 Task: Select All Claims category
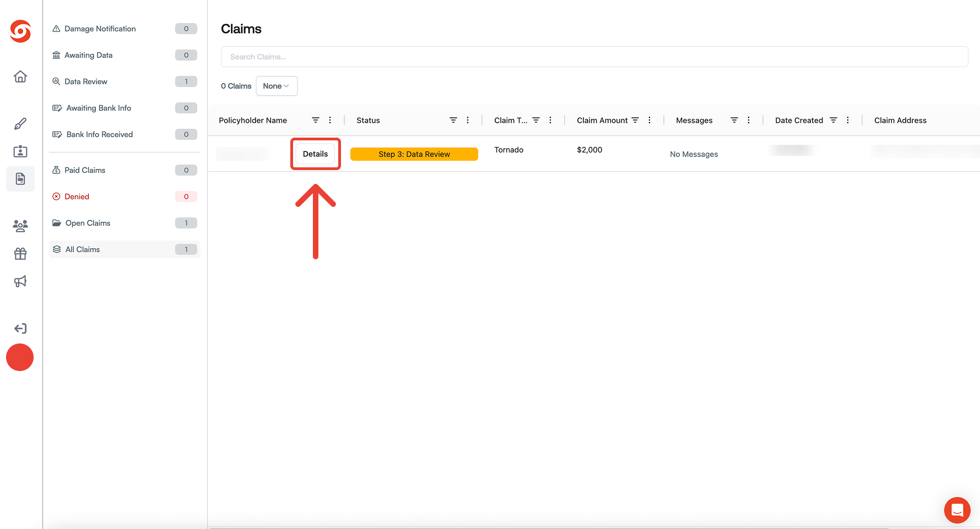coord(124,249)
